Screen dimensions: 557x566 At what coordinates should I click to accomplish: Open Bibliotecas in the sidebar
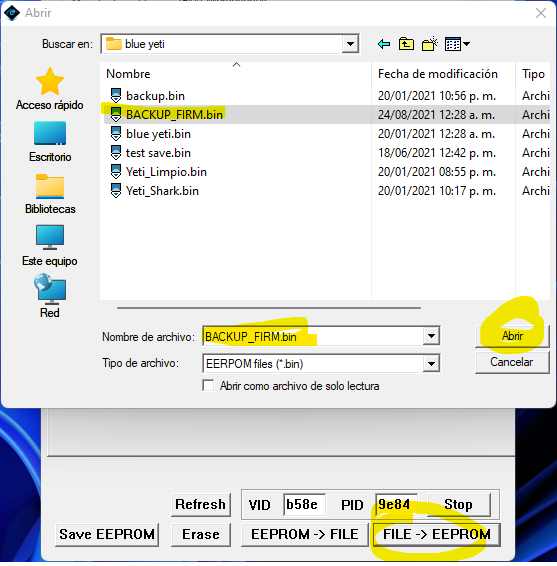click(x=50, y=194)
